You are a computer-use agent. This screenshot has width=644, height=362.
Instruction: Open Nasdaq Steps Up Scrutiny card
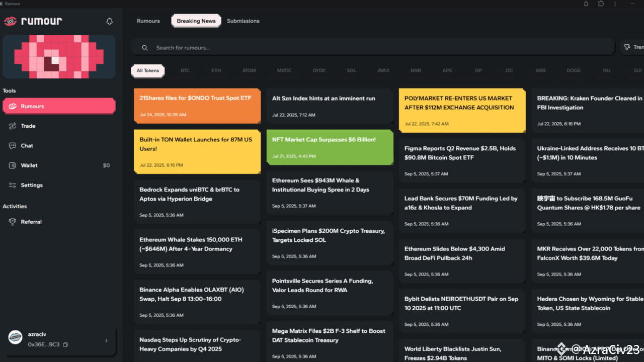click(x=197, y=346)
